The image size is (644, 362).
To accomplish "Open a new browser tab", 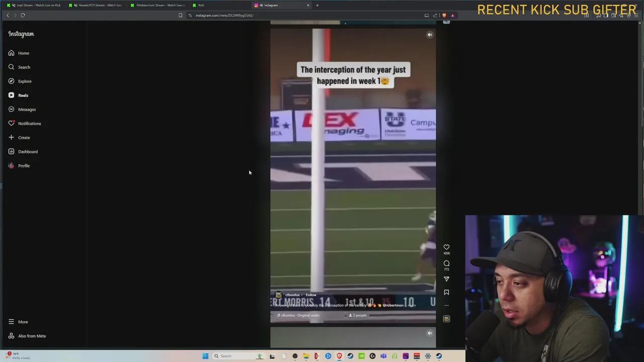I will click(317, 5).
